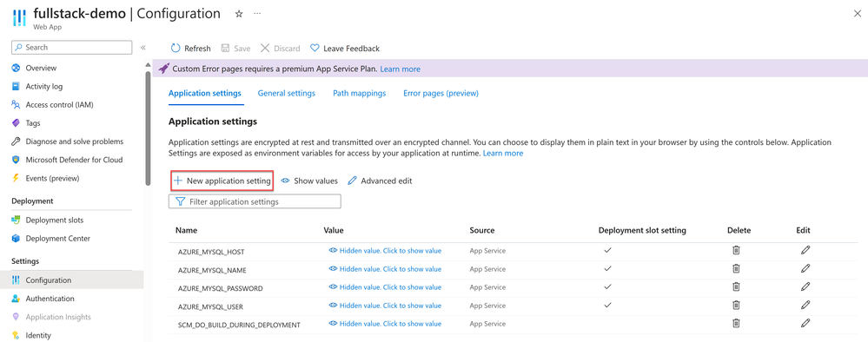Click the Refresh toolbar button
The height and width of the screenshot is (342, 868).
coord(191,48)
